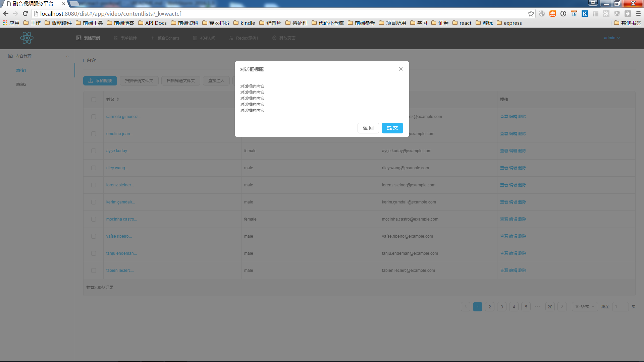Open the riley wang name link
644x362 pixels.
(x=117, y=168)
